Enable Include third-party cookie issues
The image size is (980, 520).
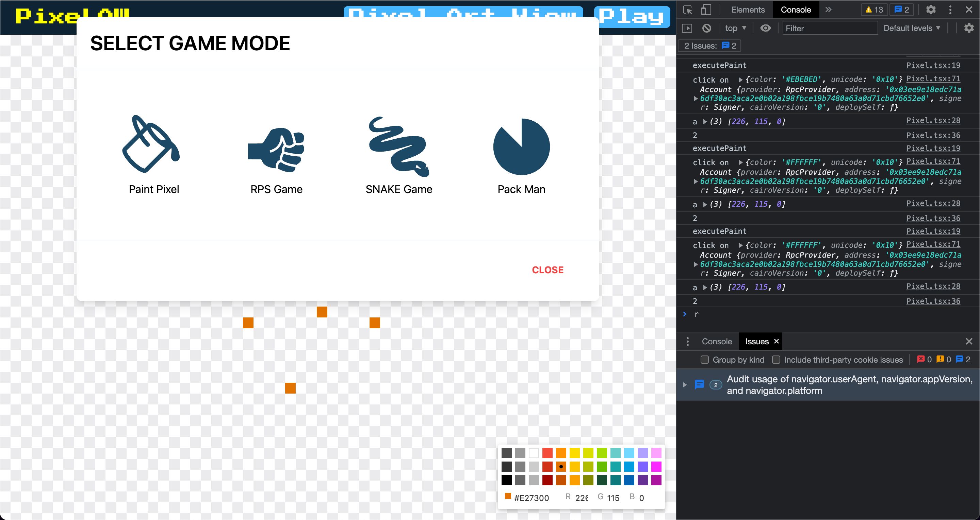coord(775,359)
